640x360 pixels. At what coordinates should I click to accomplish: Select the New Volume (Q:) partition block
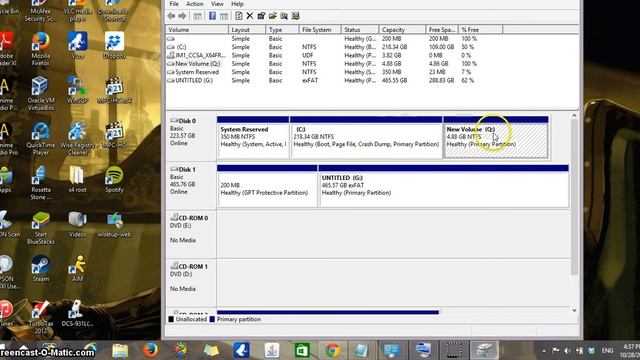496,137
